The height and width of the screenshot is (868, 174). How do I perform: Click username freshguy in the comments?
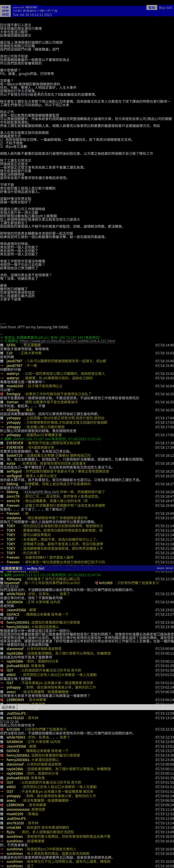click(13, 394)
